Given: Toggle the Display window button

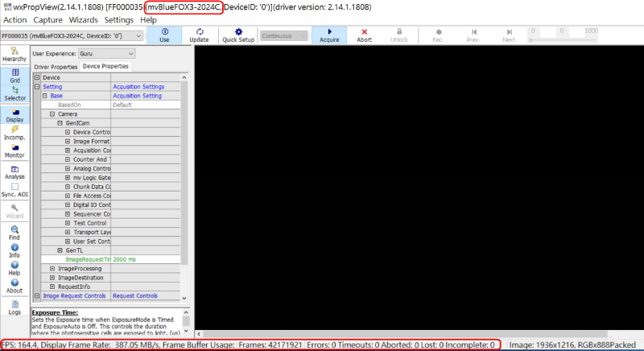Looking at the screenshot, I should pos(14,115).
